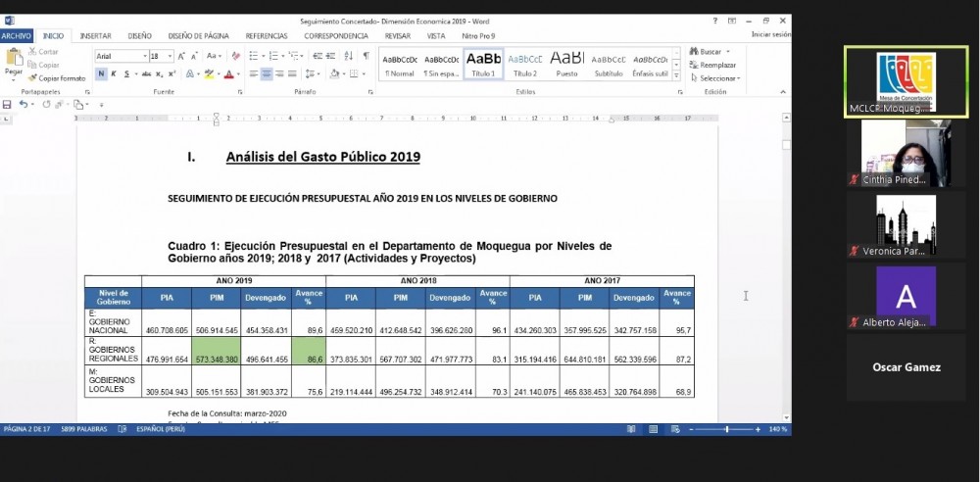Open the font size dropdown
The image size is (980, 482).
coord(163,56)
